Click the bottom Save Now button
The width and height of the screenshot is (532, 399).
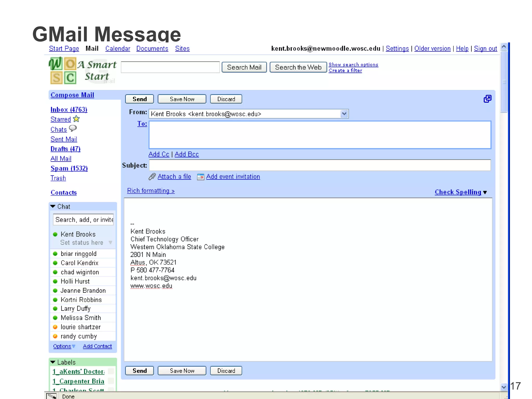pos(182,371)
